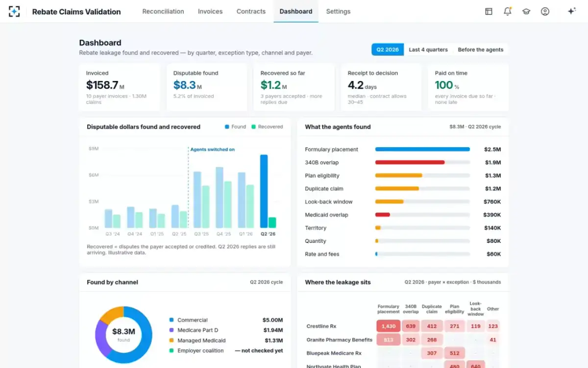This screenshot has width=588, height=368.
Task: Select the Territory exception row
Action: pos(403,228)
